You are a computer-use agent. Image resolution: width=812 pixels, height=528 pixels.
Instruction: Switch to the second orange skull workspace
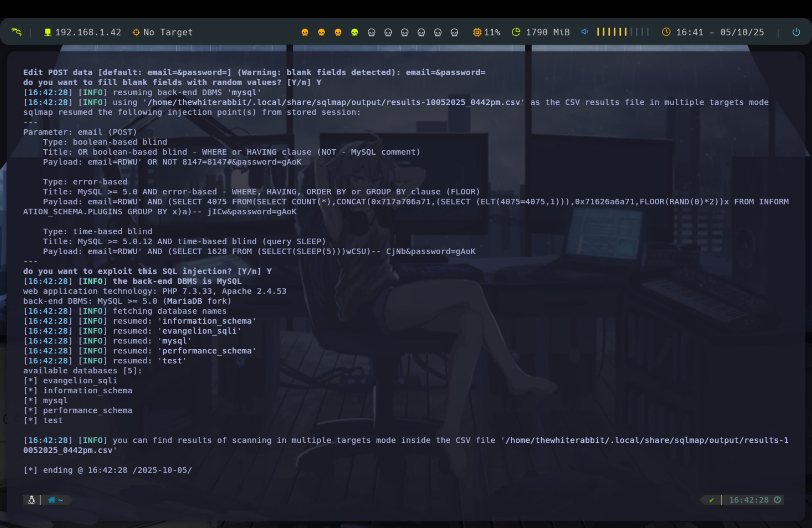(x=321, y=32)
